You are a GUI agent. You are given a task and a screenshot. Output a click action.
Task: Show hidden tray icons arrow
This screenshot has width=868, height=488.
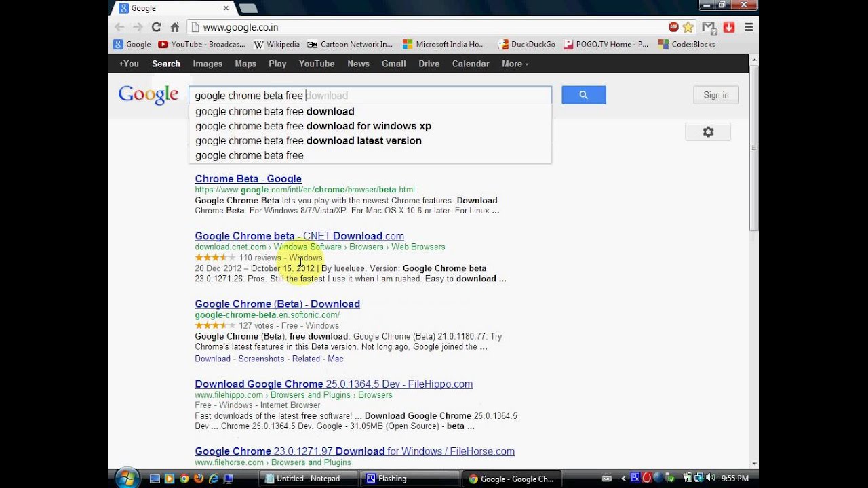click(624, 479)
